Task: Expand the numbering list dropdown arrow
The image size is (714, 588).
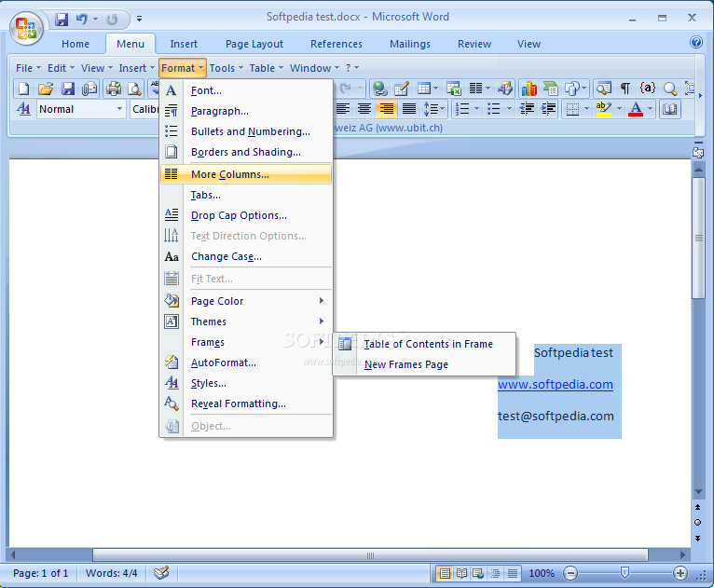Action: [476, 109]
